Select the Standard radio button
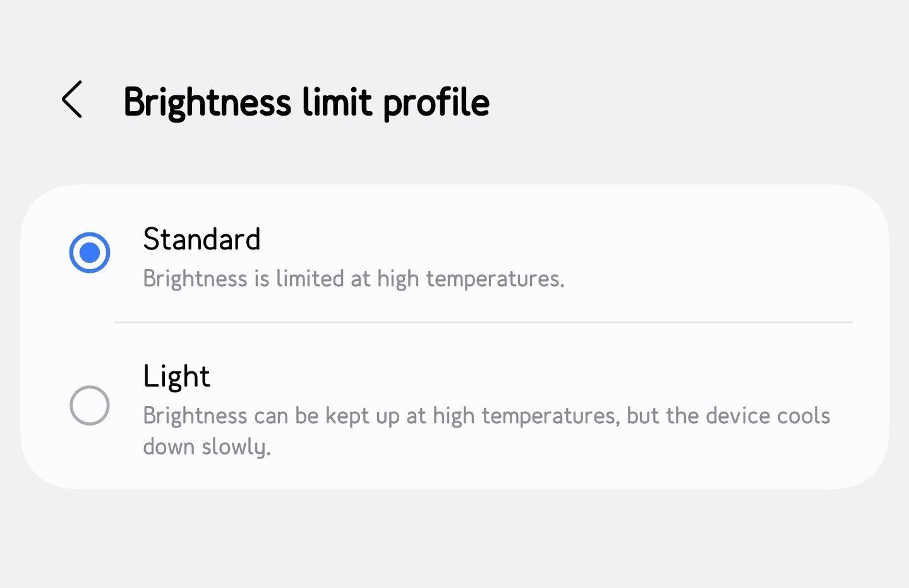This screenshot has height=588, width=909. point(90,253)
